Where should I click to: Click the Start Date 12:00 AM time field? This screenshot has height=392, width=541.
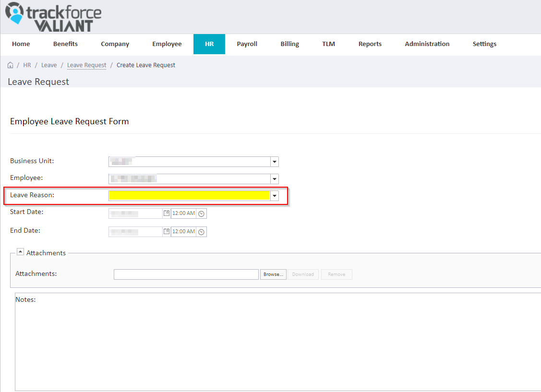click(x=183, y=214)
